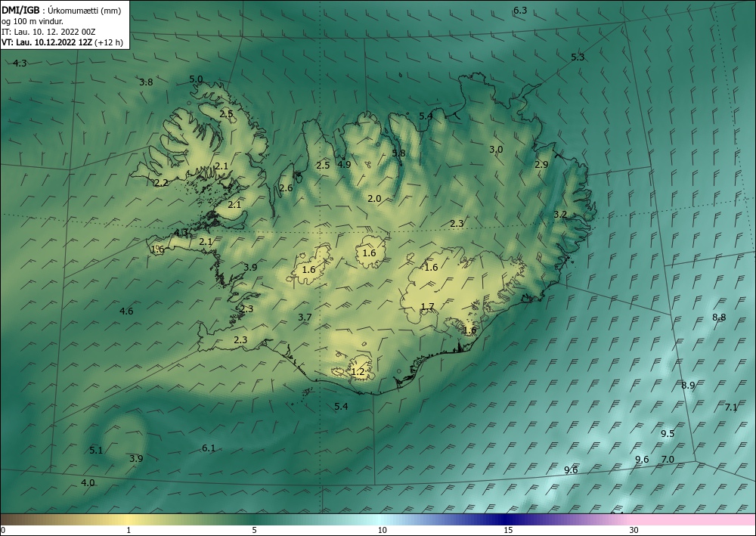Select the 5.1 value on the map

coord(96,451)
